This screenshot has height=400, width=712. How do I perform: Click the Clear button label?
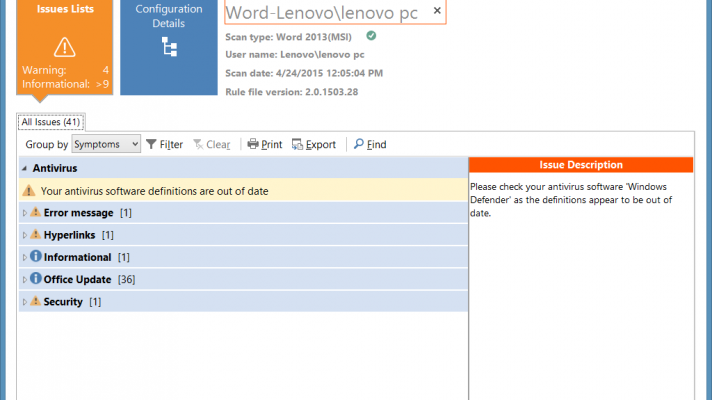click(218, 144)
